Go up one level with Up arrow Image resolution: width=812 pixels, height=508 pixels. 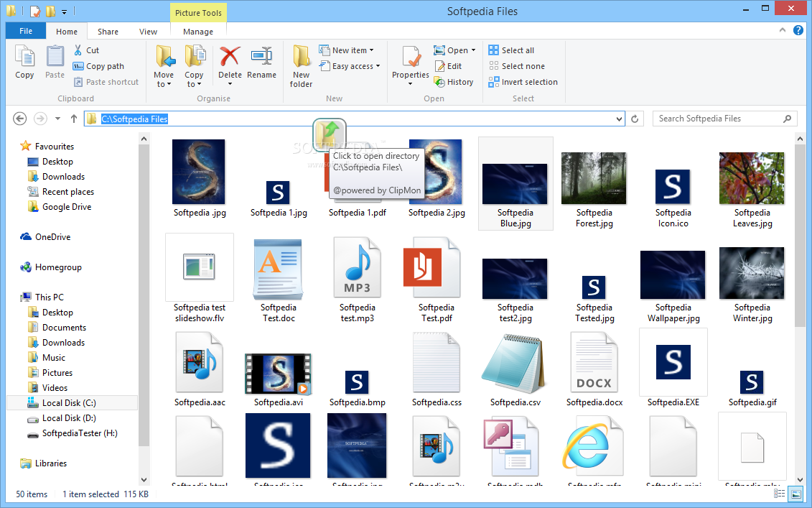click(x=74, y=119)
